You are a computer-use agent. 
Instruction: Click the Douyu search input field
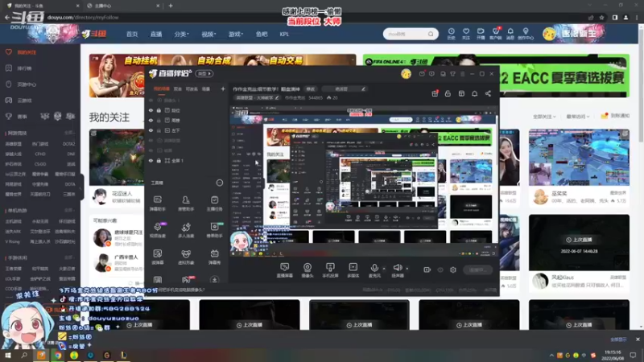(x=406, y=34)
